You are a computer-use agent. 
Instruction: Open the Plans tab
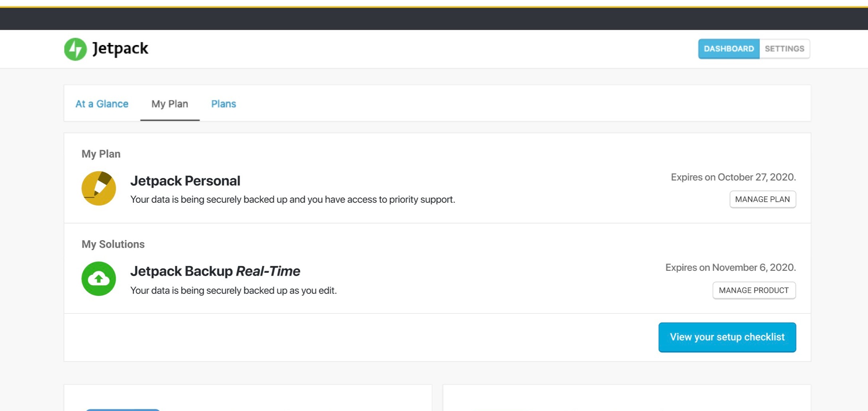(224, 104)
